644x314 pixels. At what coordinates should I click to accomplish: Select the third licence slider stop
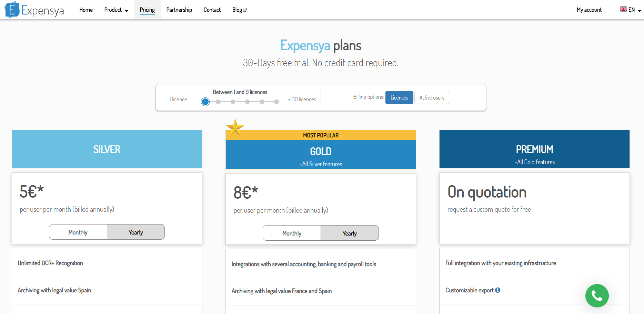[233, 102]
